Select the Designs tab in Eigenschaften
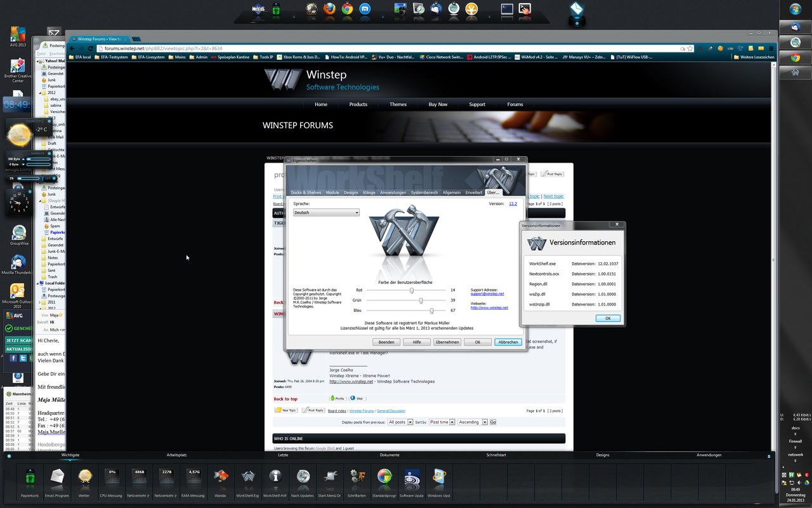The height and width of the screenshot is (508, 812). point(351,192)
